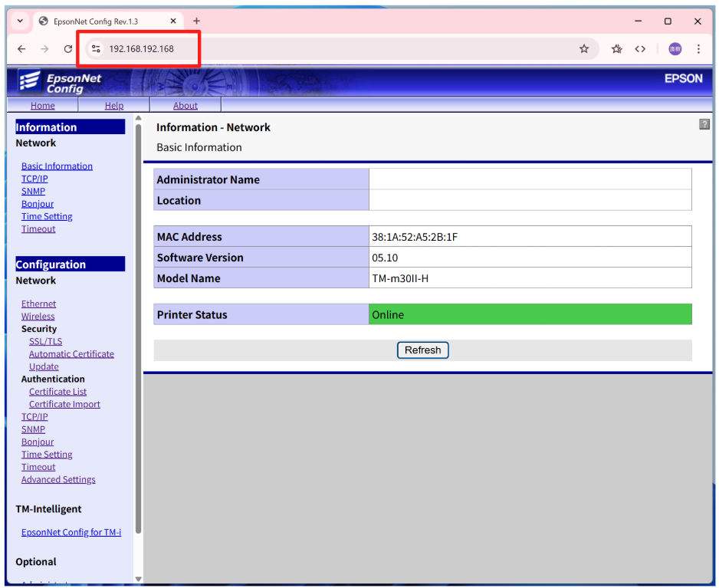Open Time Setting under Information Network
Screen dimensions: 719x588
pos(47,216)
